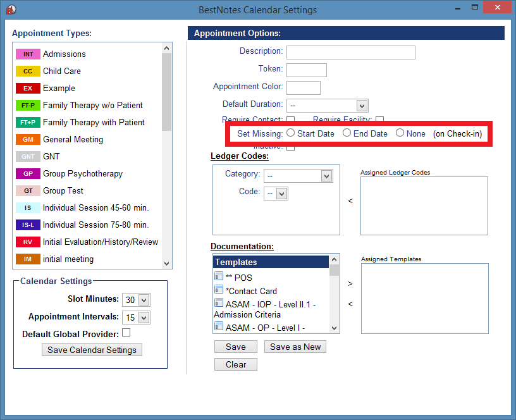Maximize the Calendar Settings window
Image resolution: width=516 pixels, height=420 pixels.
(x=474, y=7)
